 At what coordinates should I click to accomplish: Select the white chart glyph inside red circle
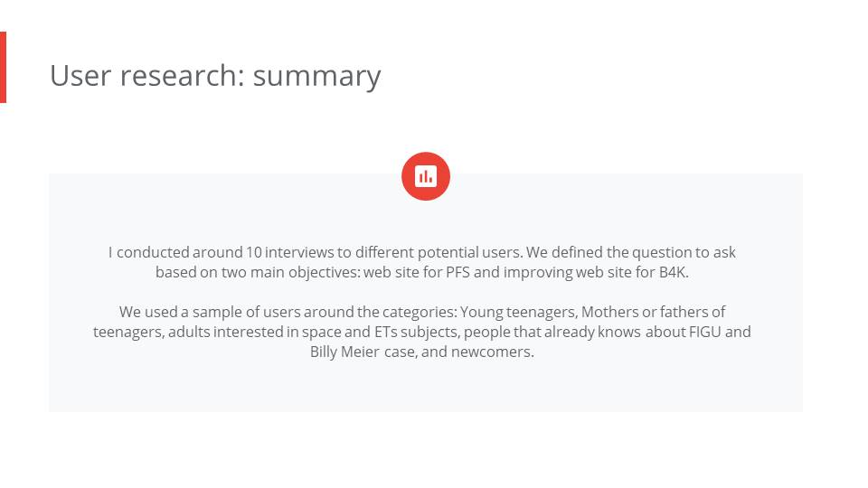426,176
